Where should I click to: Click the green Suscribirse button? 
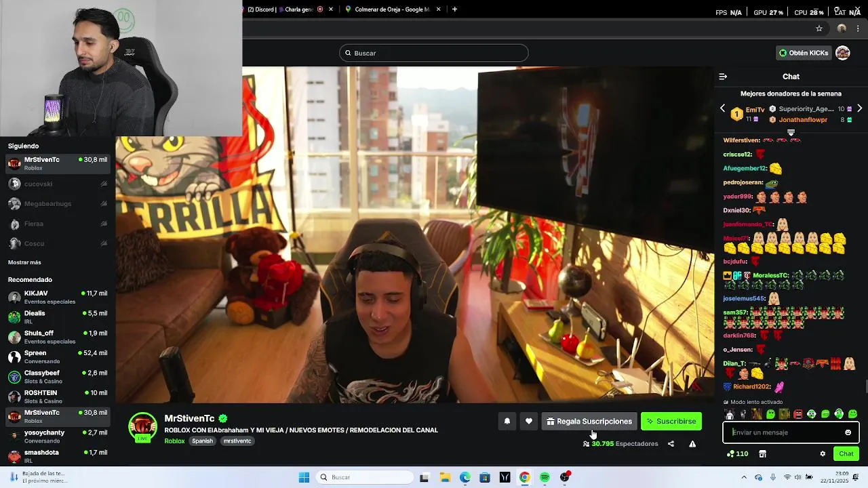coord(671,422)
